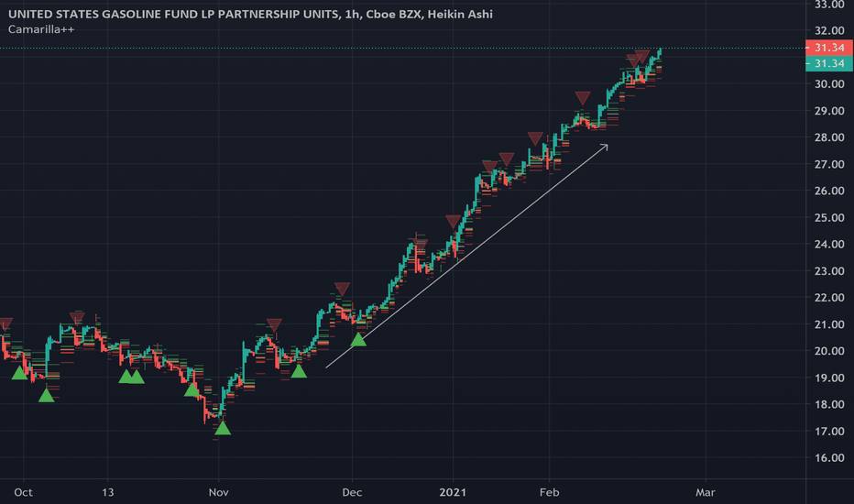Image resolution: width=854 pixels, height=504 pixels.
Task: Click the Dec label on time axis
Action: [x=352, y=492]
